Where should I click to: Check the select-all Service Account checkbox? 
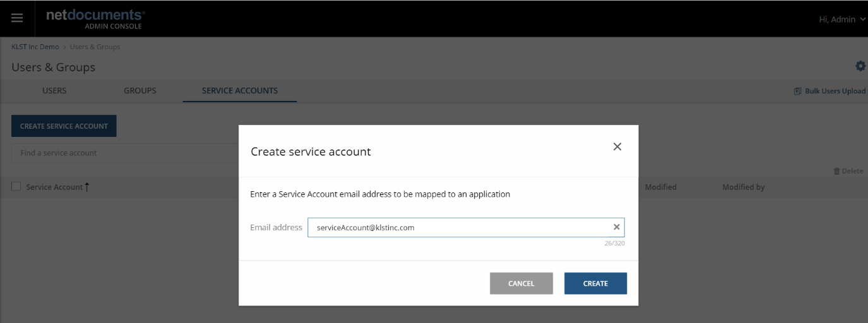[16, 186]
